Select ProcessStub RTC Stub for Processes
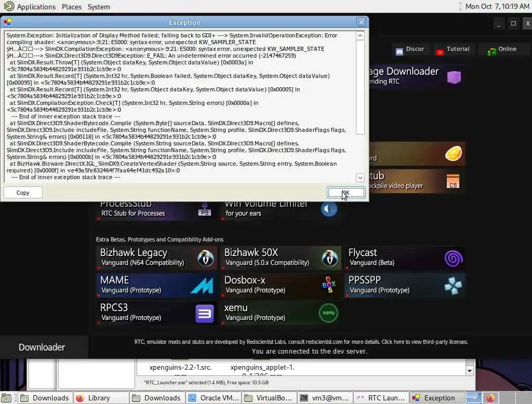The image size is (532, 404). pyautogui.click(x=156, y=210)
